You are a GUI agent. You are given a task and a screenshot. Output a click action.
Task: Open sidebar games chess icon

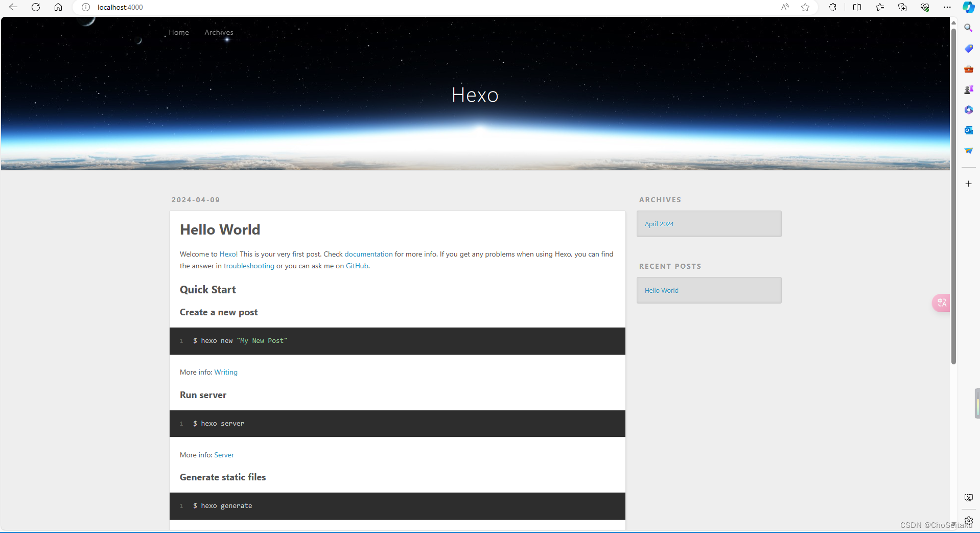[x=968, y=89]
